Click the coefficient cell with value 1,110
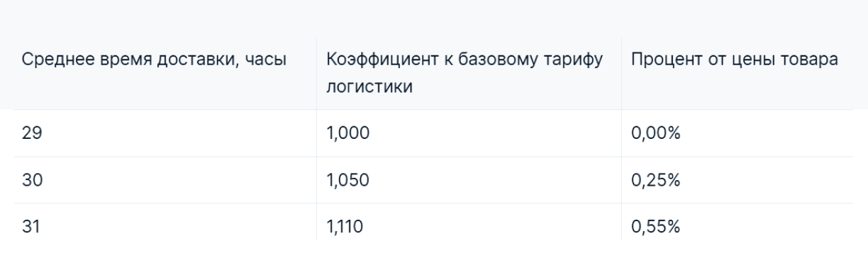The width and height of the screenshot is (868, 270). point(469,227)
